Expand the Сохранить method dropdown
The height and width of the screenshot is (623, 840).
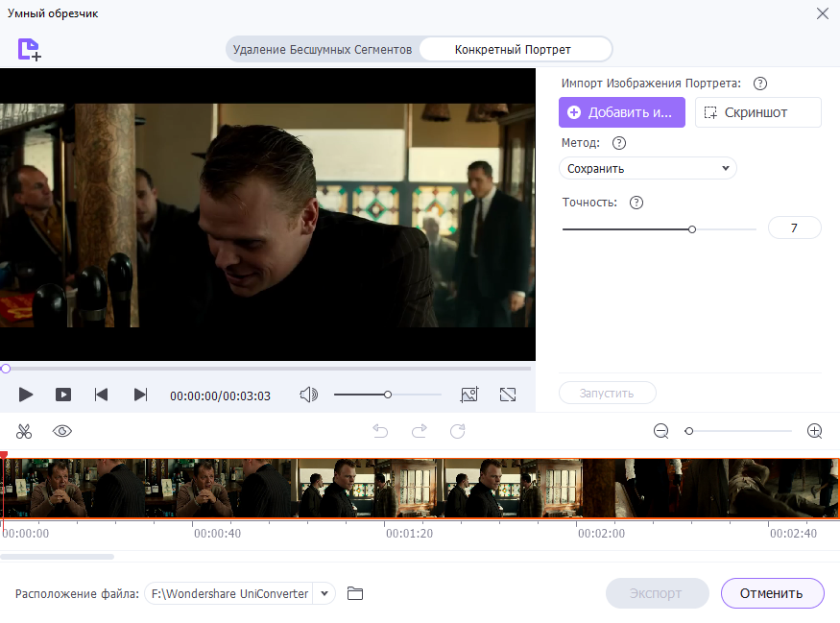coord(648,168)
